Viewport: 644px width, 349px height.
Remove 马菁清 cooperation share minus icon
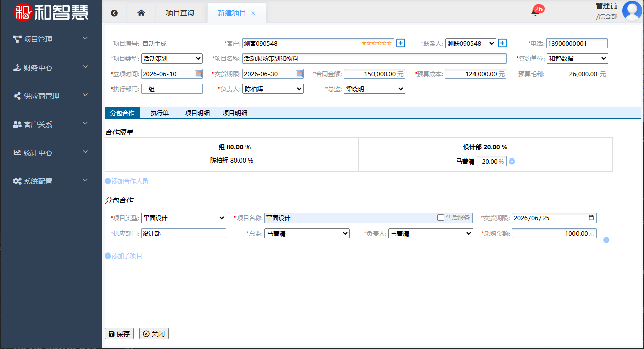[512, 162]
